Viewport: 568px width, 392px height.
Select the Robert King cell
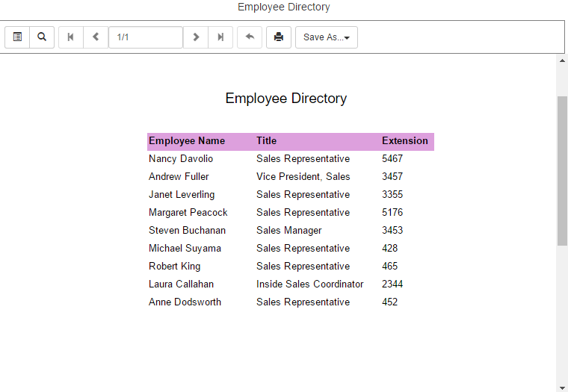click(174, 266)
